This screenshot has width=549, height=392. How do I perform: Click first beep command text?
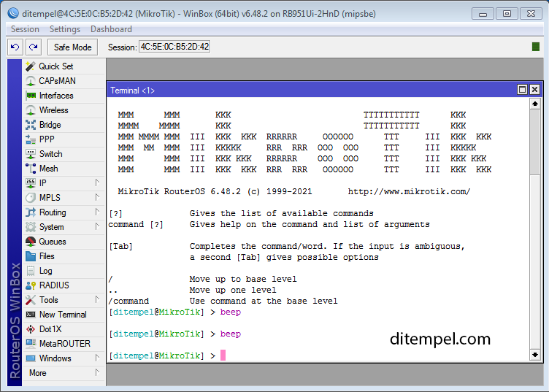231,312
